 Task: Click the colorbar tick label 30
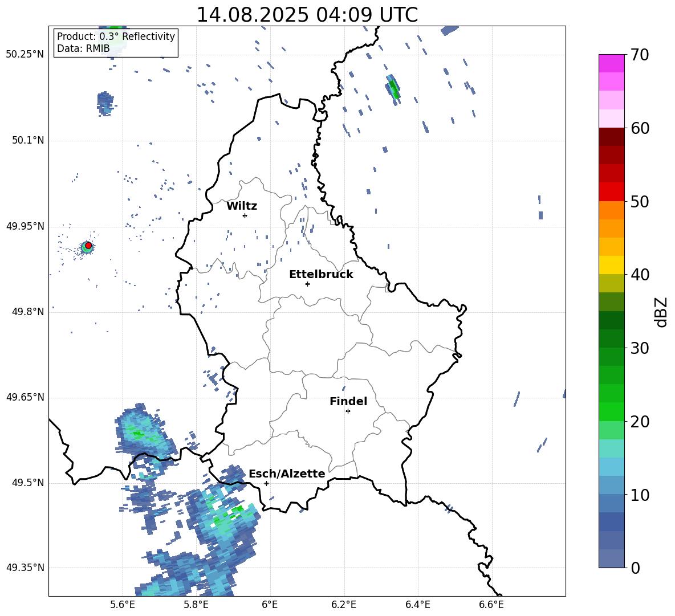[x=640, y=348]
